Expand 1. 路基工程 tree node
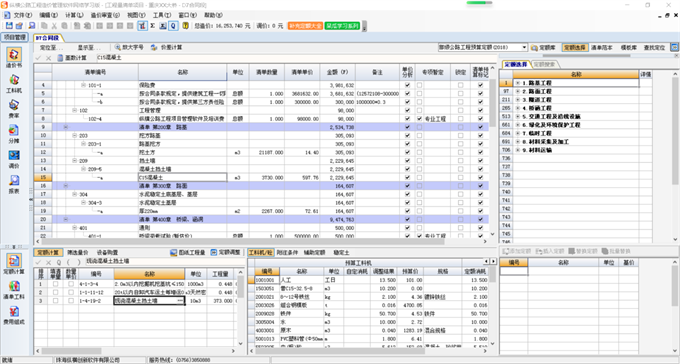Screen dimensions: 680x364 click(517, 82)
